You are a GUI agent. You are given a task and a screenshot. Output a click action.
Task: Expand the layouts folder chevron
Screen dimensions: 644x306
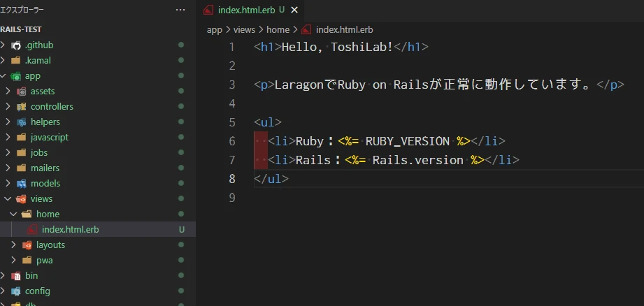point(13,245)
